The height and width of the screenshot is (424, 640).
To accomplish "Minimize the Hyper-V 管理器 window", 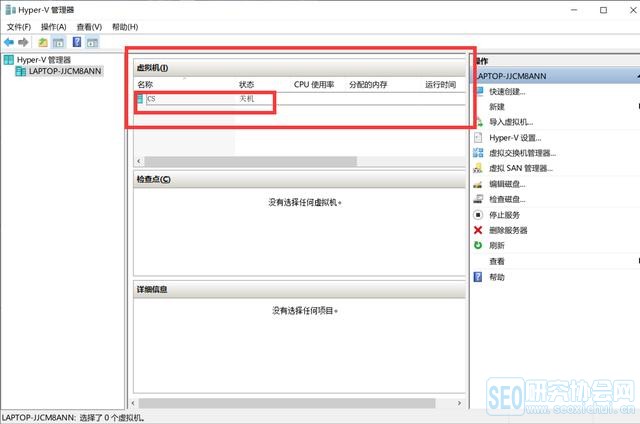I will coord(574,10).
